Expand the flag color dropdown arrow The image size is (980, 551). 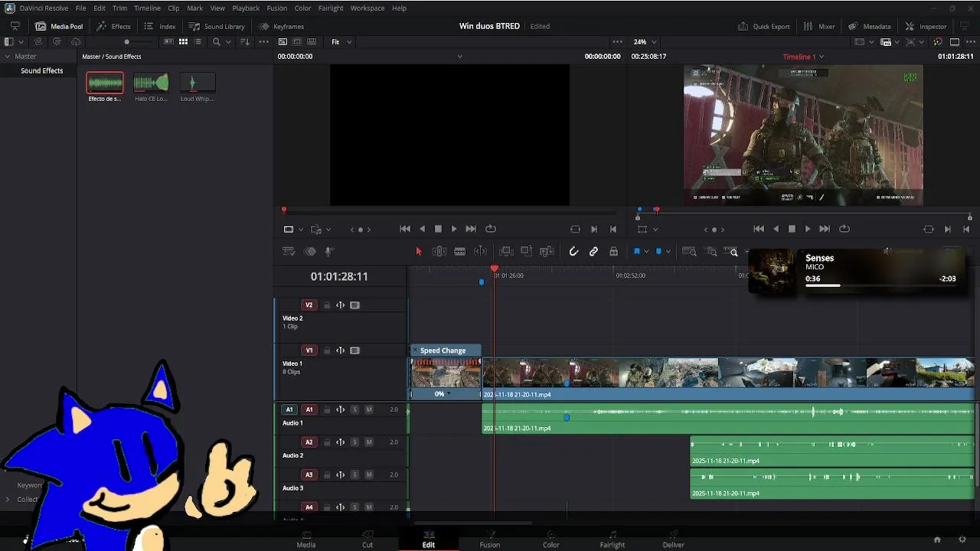click(x=646, y=251)
